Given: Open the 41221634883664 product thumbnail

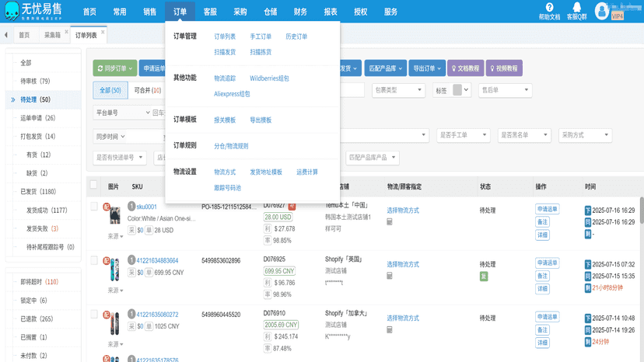Looking at the screenshot, I should coord(114,270).
